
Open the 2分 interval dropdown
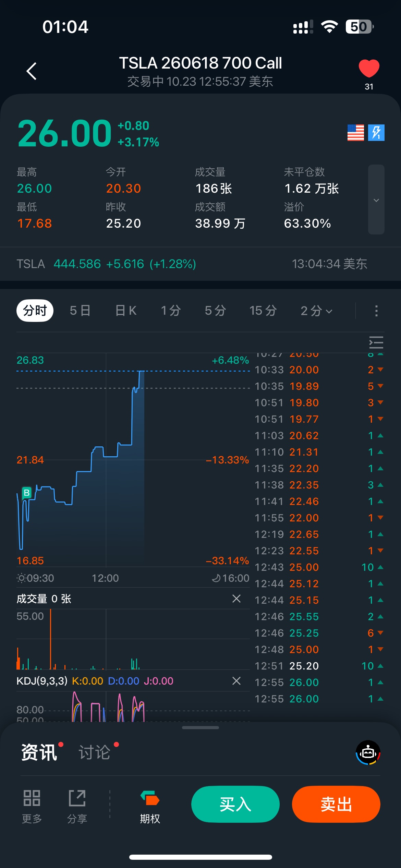(x=316, y=311)
